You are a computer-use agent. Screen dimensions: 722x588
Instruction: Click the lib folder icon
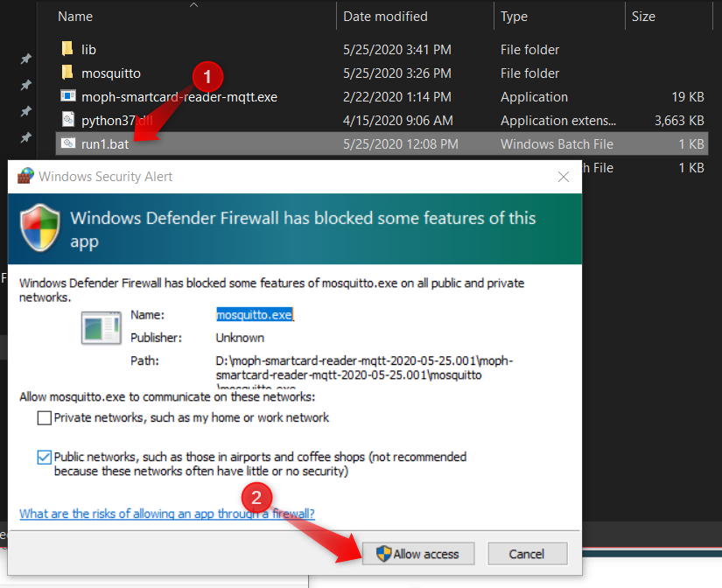point(67,48)
